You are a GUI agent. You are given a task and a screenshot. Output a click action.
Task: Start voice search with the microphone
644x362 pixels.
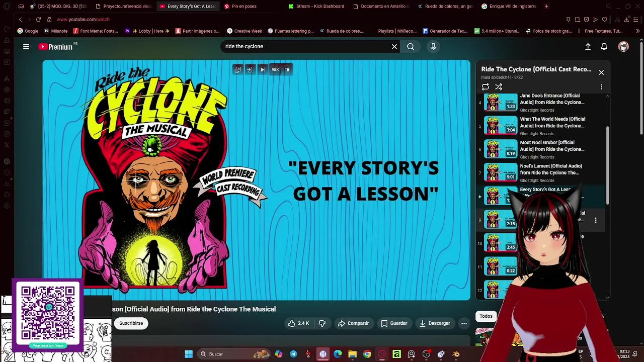[x=433, y=47]
